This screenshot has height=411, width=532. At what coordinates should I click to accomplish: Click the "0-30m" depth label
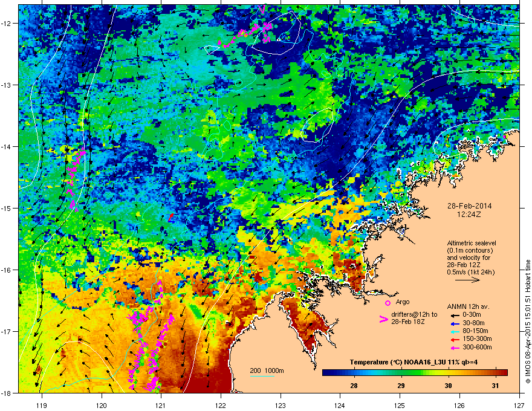click(x=472, y=315)
